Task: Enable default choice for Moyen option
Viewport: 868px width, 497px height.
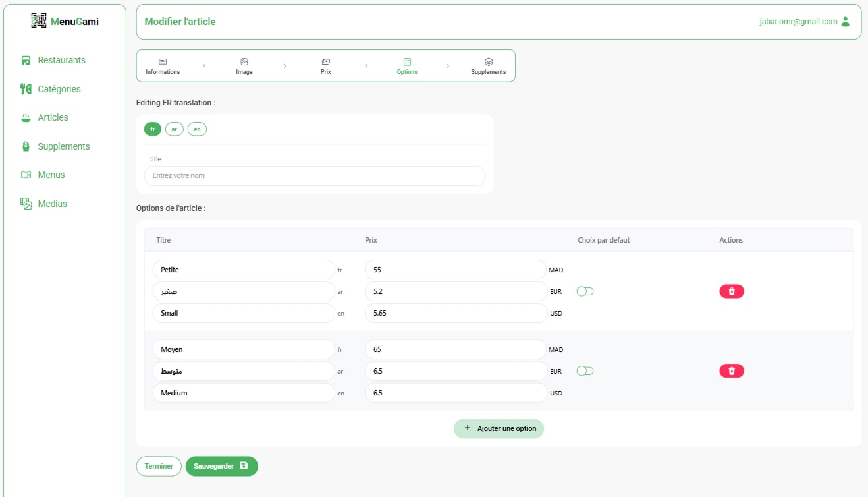Action: tap(585, 371)
